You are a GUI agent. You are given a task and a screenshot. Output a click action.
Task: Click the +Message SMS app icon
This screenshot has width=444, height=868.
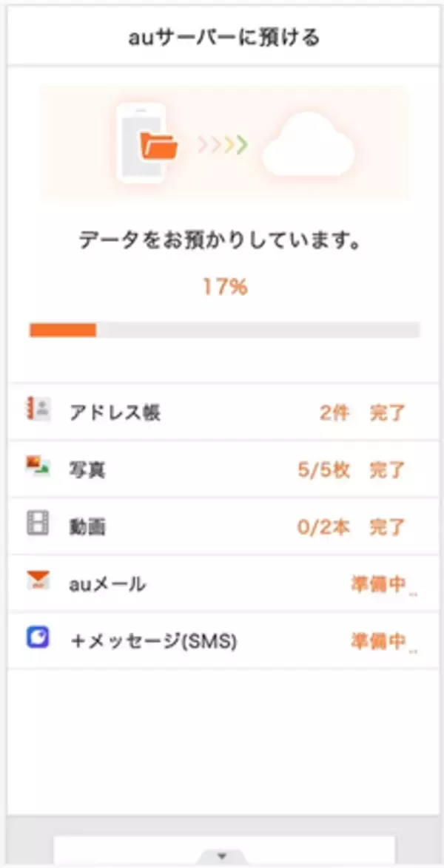click(x=37, y=639)
